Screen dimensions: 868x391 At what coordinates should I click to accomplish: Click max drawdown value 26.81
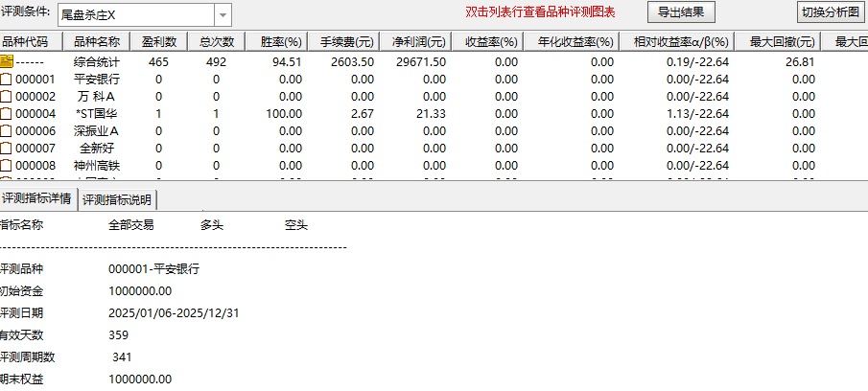pyautogui.click(x=800, y=62)
